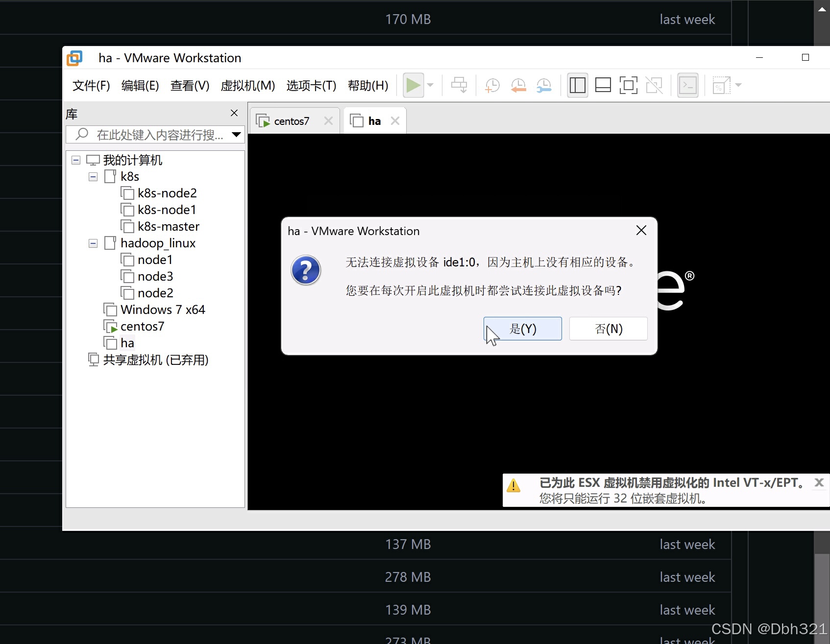Image resolution: width=830 pixels, height=644 pixels.
Task: Click 'last week' in the 170 MB row
Action: [x=687, y=20]
